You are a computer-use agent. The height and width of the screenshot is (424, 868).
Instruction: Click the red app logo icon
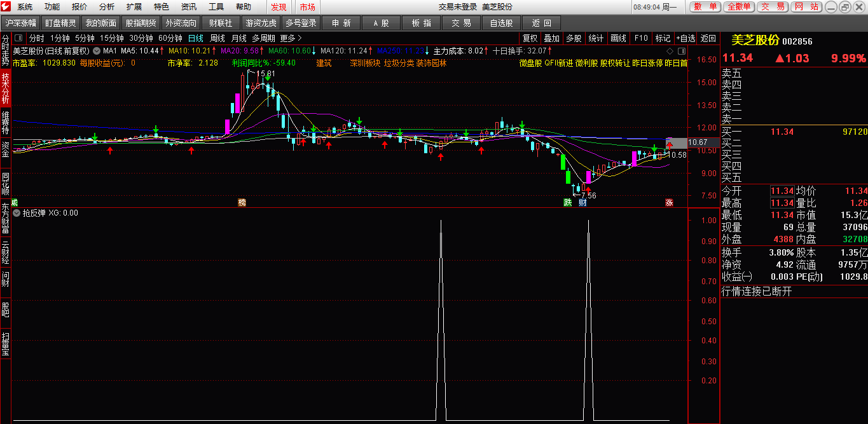[x=7, y=7]
